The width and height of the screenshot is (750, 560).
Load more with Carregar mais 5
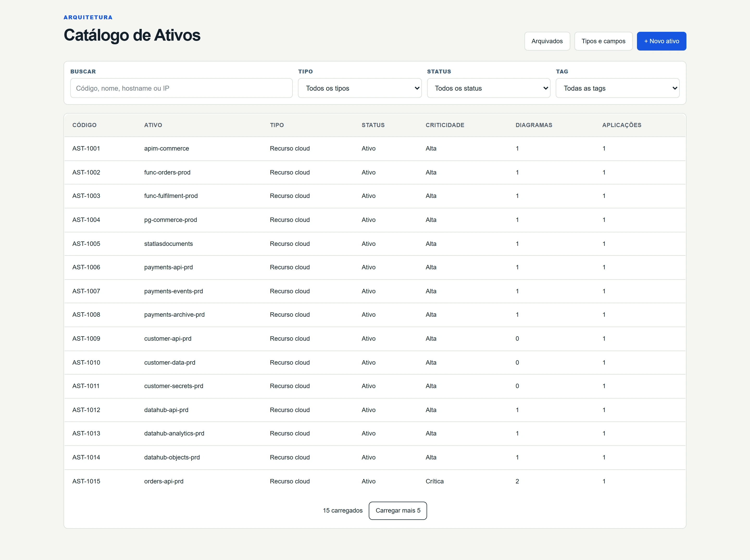(x=398, y=511)
